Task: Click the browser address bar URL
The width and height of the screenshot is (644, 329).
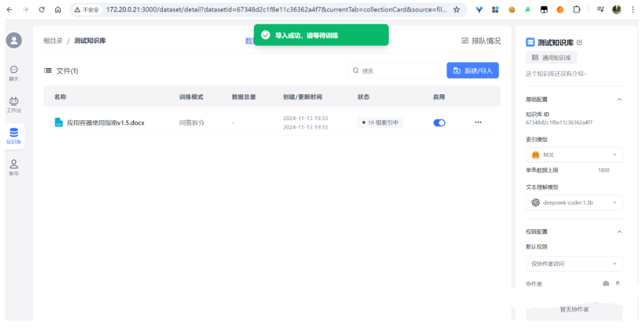Action: pyautogui.click(x=277, y=10)
